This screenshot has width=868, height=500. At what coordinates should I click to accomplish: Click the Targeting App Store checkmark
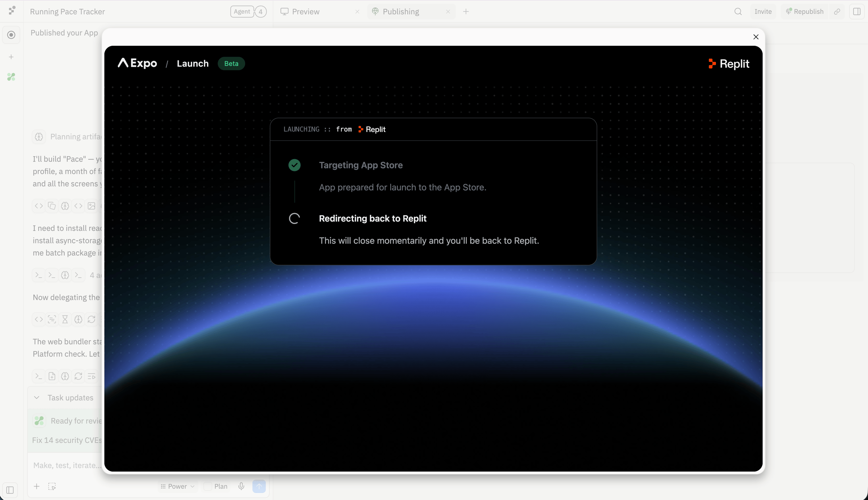294,165
